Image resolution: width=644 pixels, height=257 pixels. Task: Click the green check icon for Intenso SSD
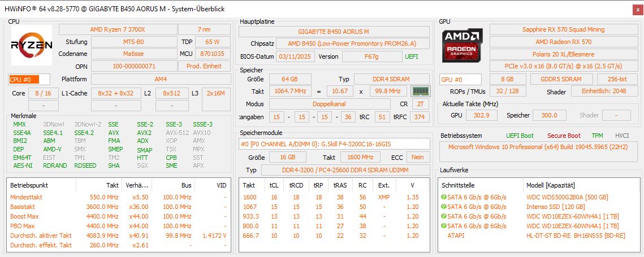(x=444, y=207)
